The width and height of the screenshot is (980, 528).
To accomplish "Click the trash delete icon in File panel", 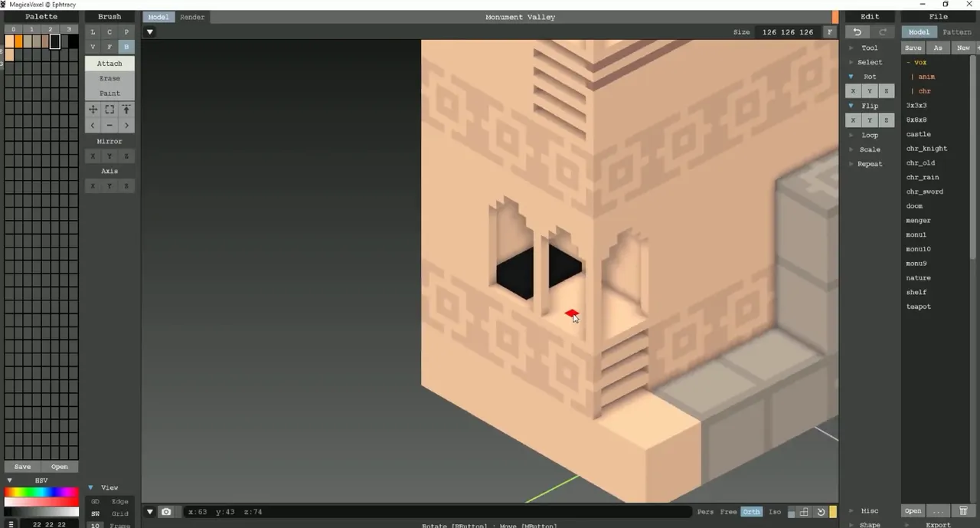I will [964, 511].
